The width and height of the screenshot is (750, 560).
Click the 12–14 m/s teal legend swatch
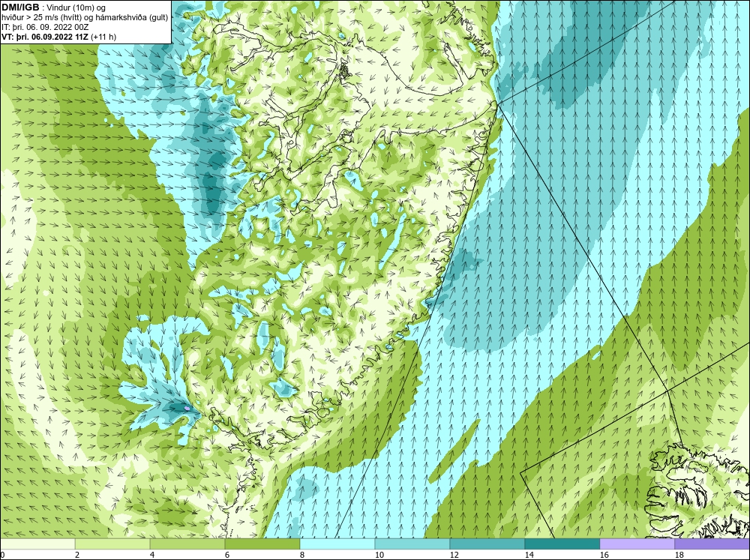point(487,544)
